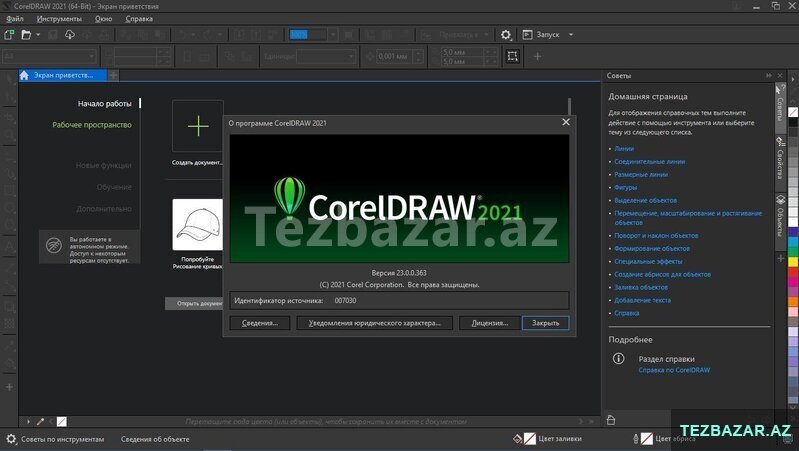Select the no-color swatch atop the palette
Image resolution: width=799 pixels, height=451 pixels.
[x=793, y=112]
